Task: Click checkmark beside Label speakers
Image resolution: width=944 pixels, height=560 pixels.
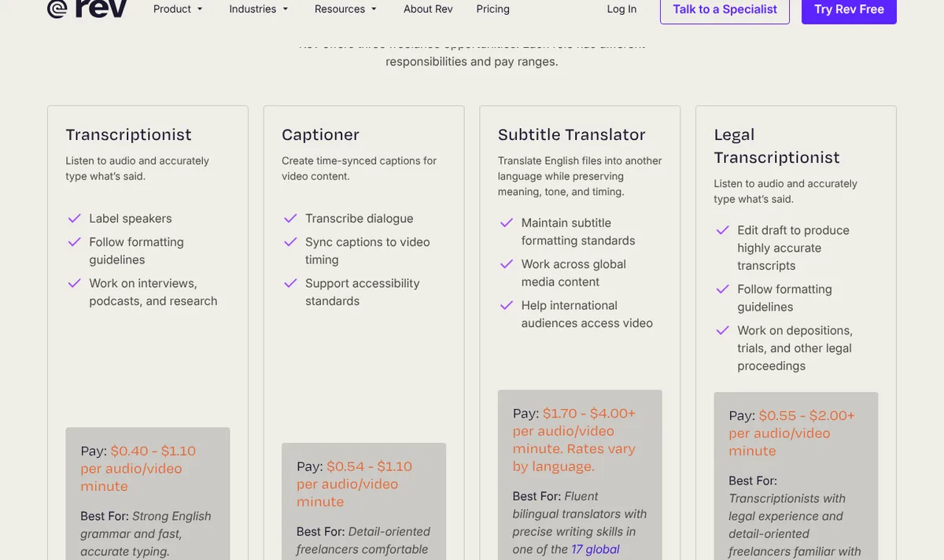Action: pyautogui.click(x=75, y=219)
